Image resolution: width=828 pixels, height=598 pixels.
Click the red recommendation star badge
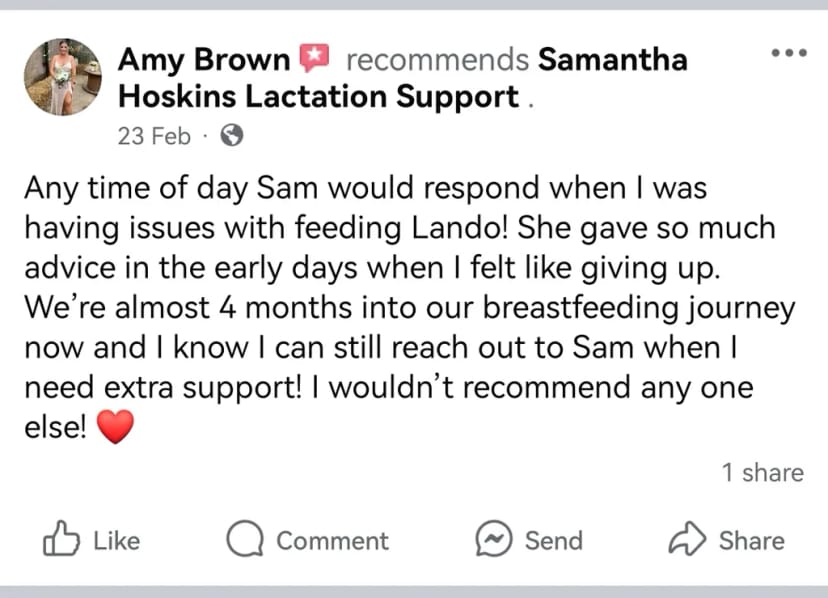click(314, 58)
